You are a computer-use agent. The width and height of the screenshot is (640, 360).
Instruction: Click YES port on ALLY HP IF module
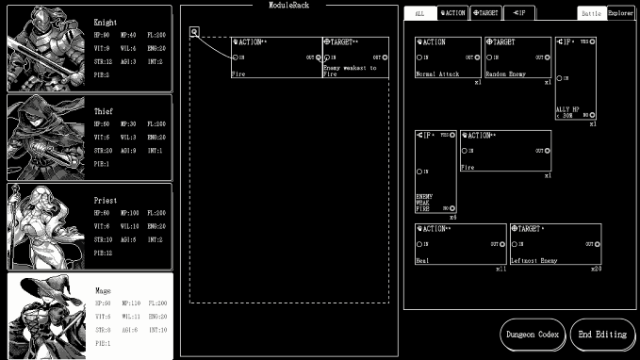592,42
